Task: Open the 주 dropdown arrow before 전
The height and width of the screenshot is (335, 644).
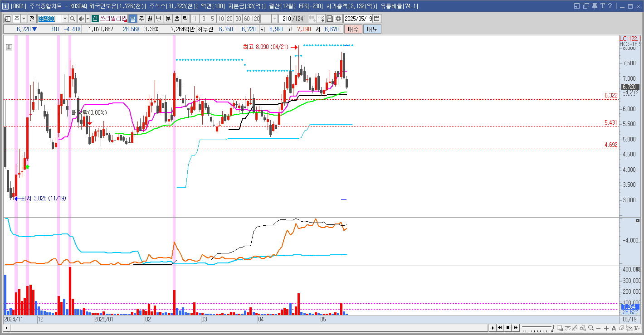Action: 24,19
